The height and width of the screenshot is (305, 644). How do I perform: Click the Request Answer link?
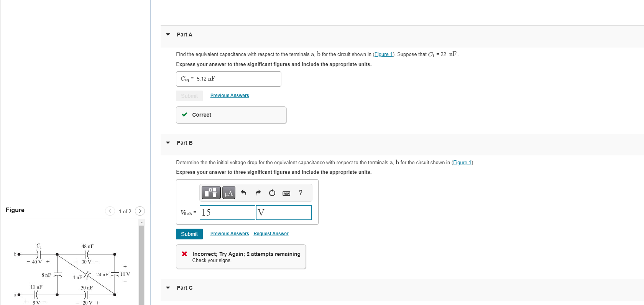[x=271, y=234]
